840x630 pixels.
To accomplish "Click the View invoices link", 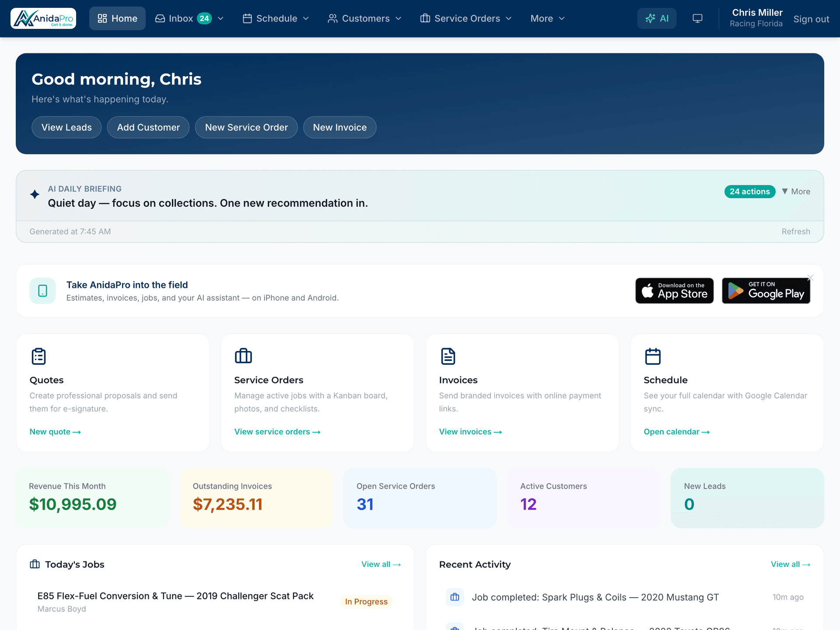I will pos(470,432).
